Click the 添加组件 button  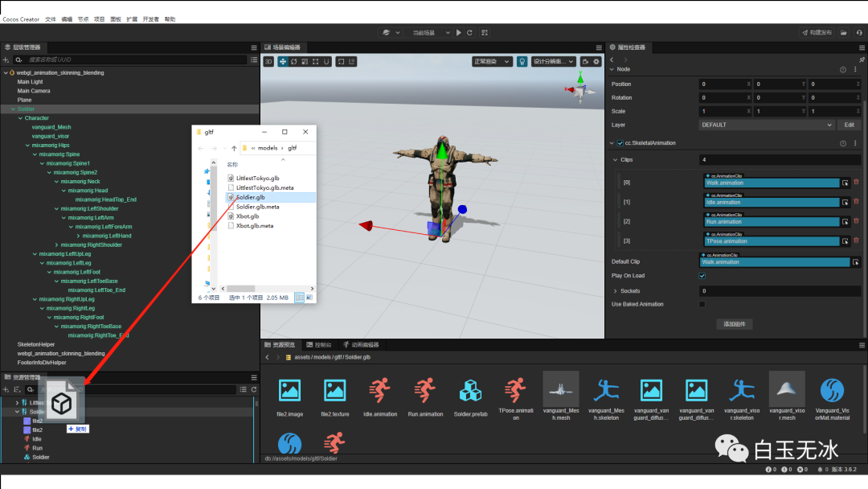pos(735,324)
